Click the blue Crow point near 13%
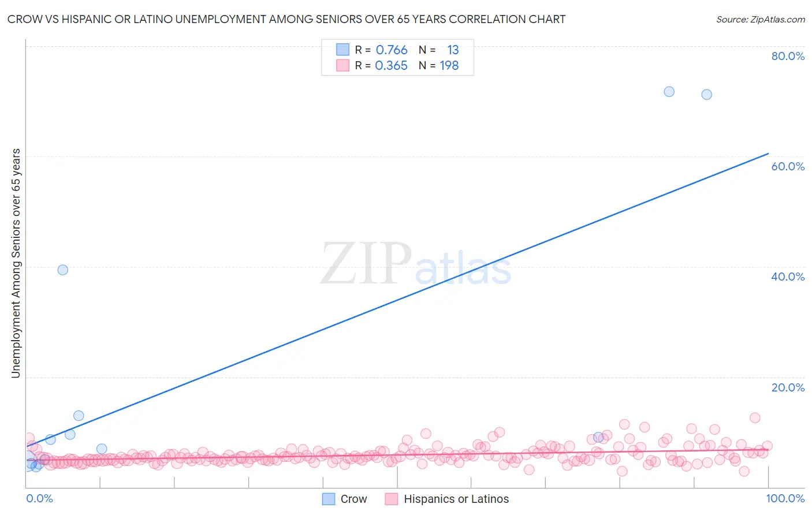 79,416
